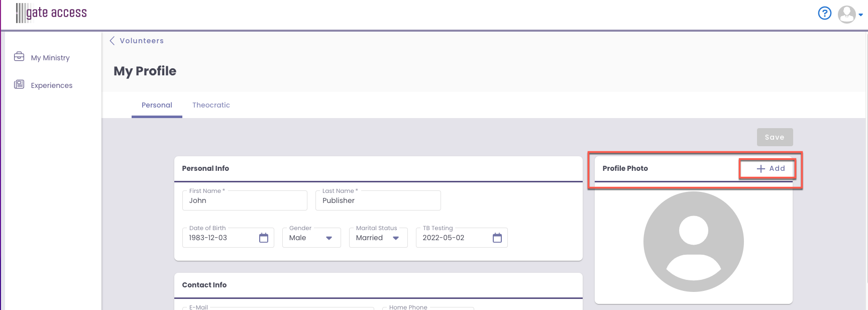868x310 pixels.
Task: Click the Personal Info heading
Action: click(x=205, y=168)
